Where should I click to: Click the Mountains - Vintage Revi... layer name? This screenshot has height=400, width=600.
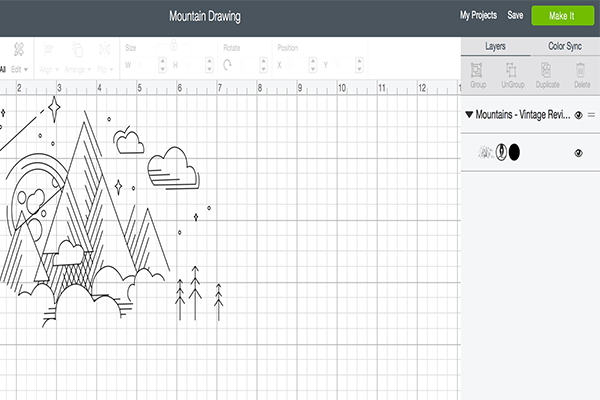[523, 114]
